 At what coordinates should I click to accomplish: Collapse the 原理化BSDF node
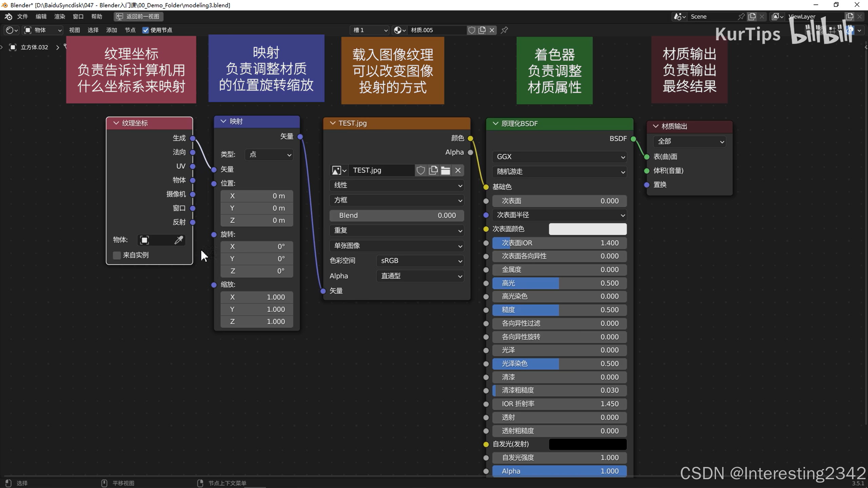pyautogui.click(x=496, y=124)
